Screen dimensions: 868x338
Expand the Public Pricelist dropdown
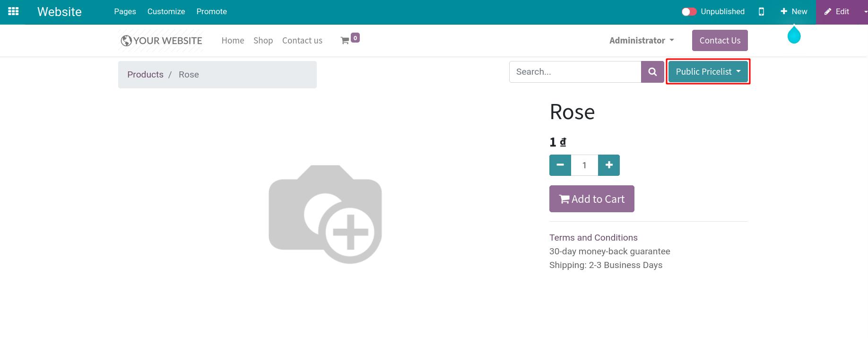708,72
